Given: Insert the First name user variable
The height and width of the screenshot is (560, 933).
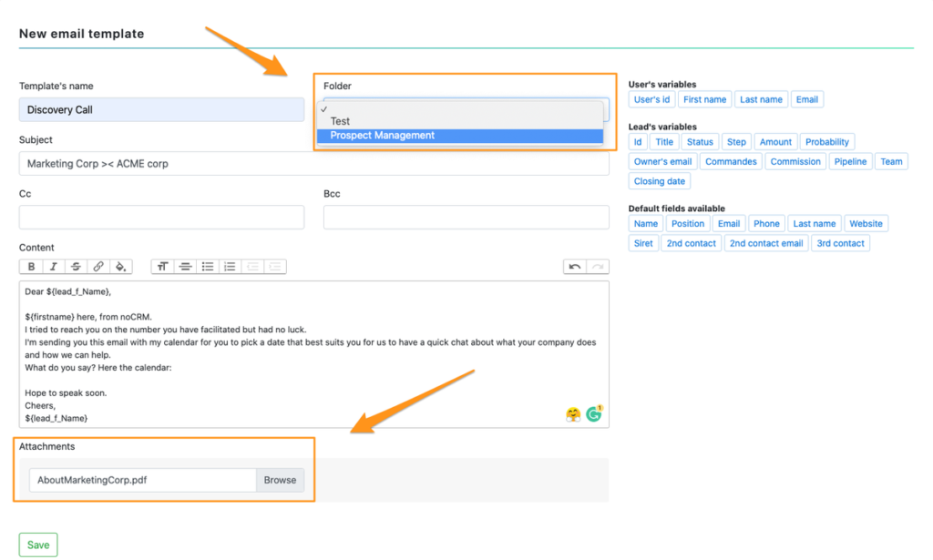Looking at the screenshot, I should click(x=704, y=99).
